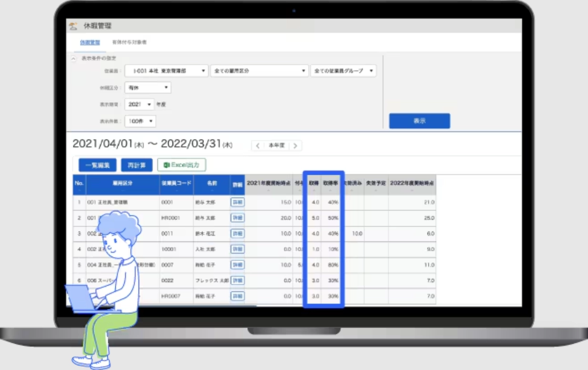
Task: Sort by 2021年度開始時点 column header
Action: click(x=269, y=185)
